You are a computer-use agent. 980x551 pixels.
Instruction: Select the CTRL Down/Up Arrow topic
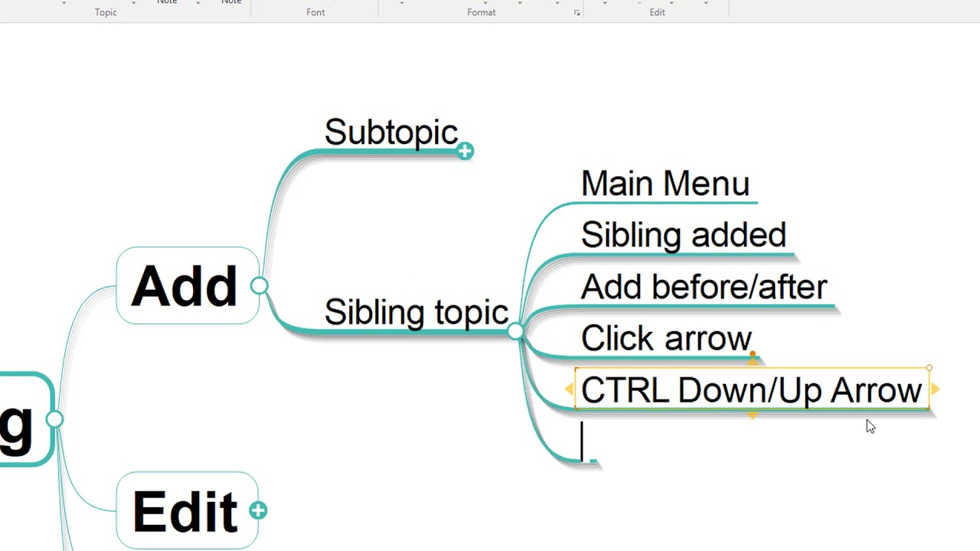point(752,390)
